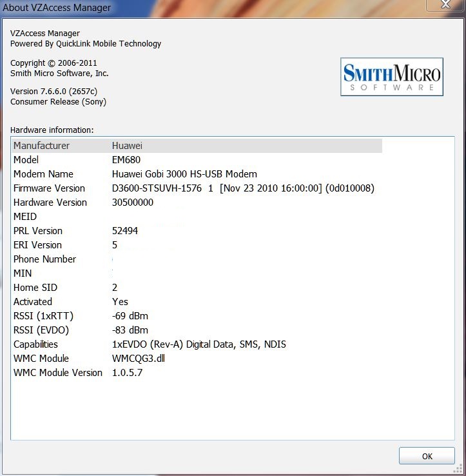466x476 pixels.
Task: Click the -83 dBm value
Action: point(130,330)
